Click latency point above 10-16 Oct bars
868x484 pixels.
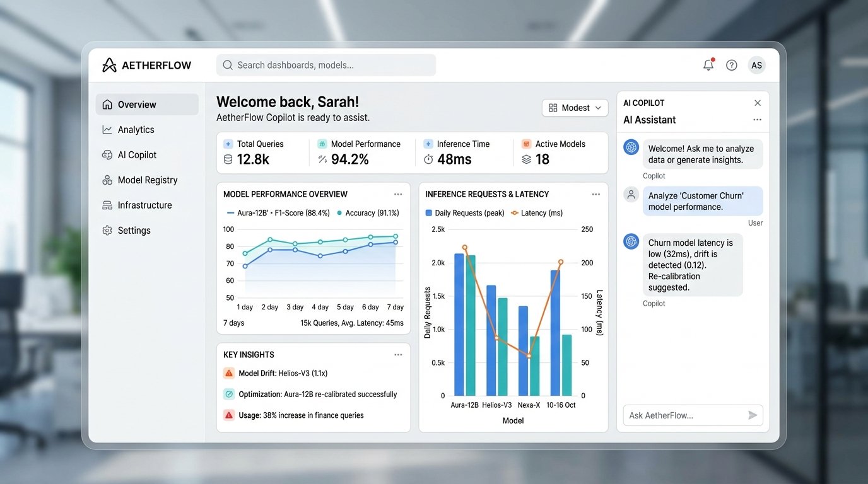pyautogui.click(x=561, y=262)
